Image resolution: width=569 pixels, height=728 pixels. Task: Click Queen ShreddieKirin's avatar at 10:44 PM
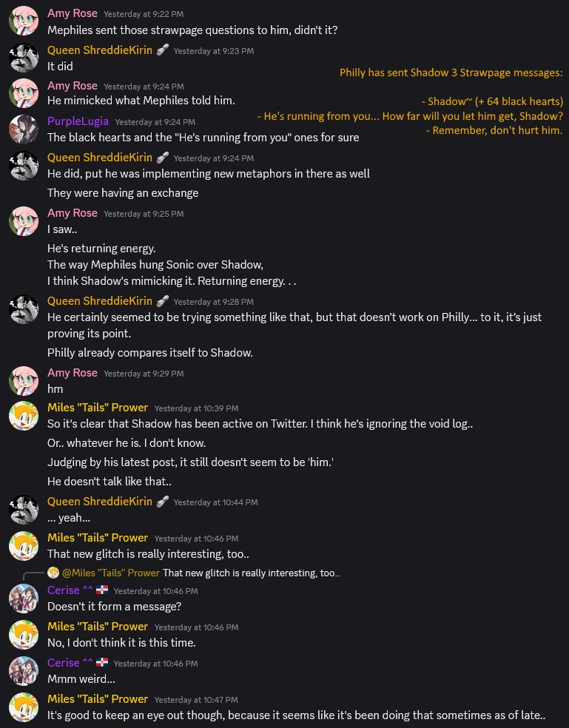click(x=24, y=510)
